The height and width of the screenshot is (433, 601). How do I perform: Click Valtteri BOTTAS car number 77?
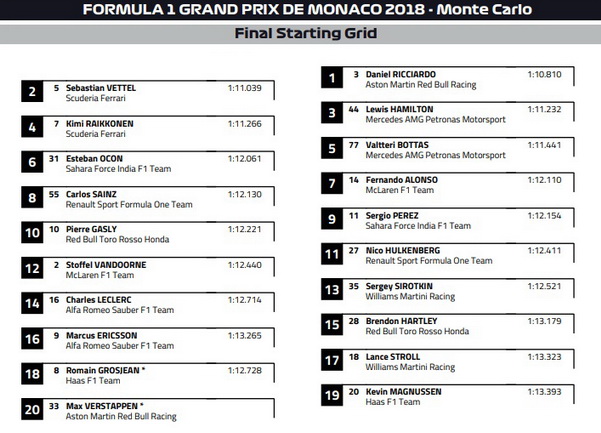click(354, 145)
